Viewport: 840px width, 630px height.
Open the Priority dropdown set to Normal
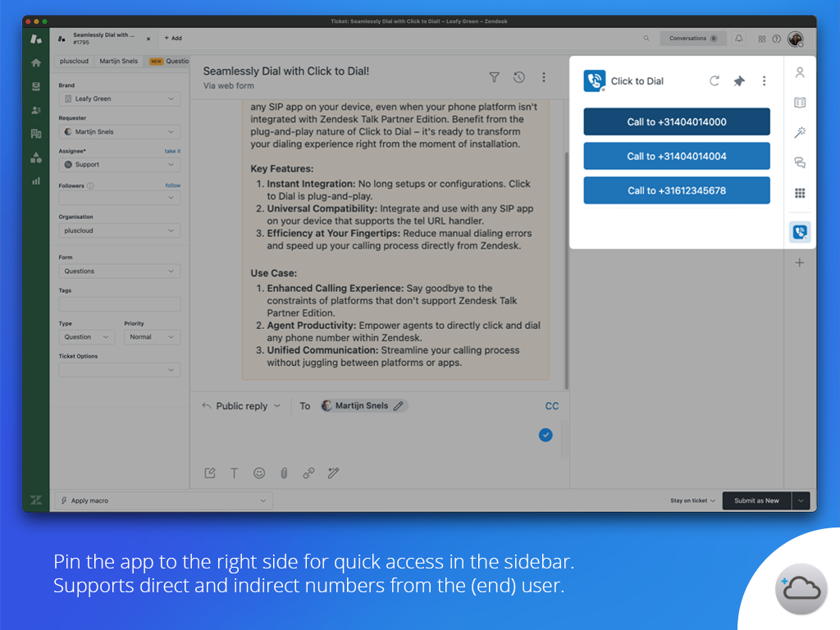click(x=152, y=337)
